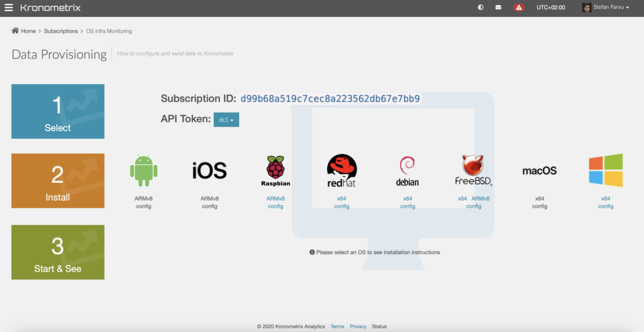This screenshot has width=644, height=332.
Task: Open the Subscriptions breadcrumb
Action: [61, 31]
